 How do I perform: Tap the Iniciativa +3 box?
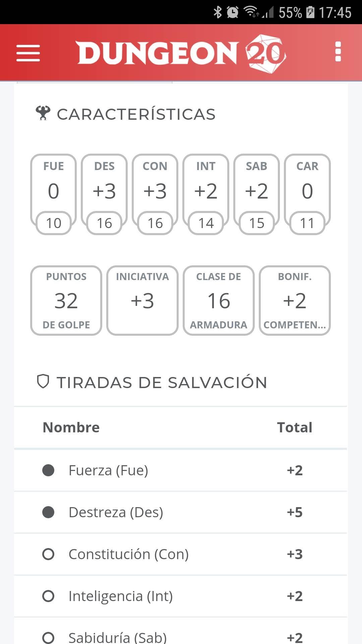[142, 301]
